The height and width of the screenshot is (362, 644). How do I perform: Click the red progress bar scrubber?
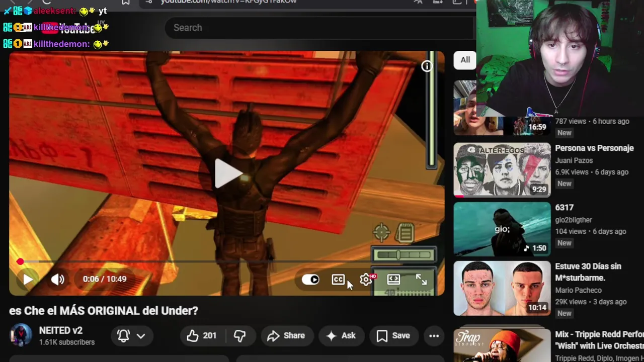(x=20, y=262)
